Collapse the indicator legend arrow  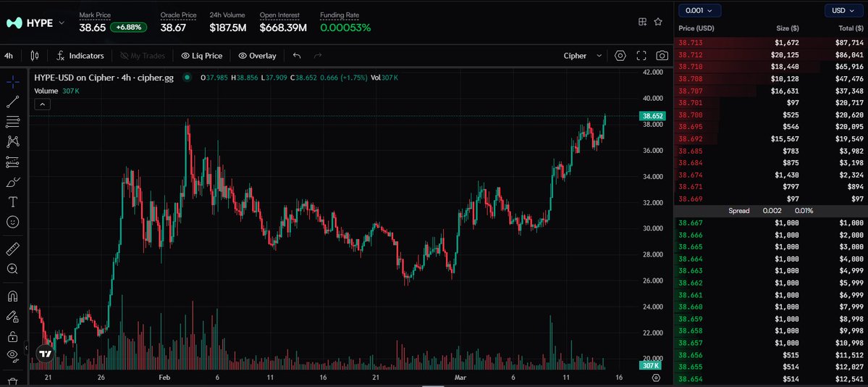[43, 104]
